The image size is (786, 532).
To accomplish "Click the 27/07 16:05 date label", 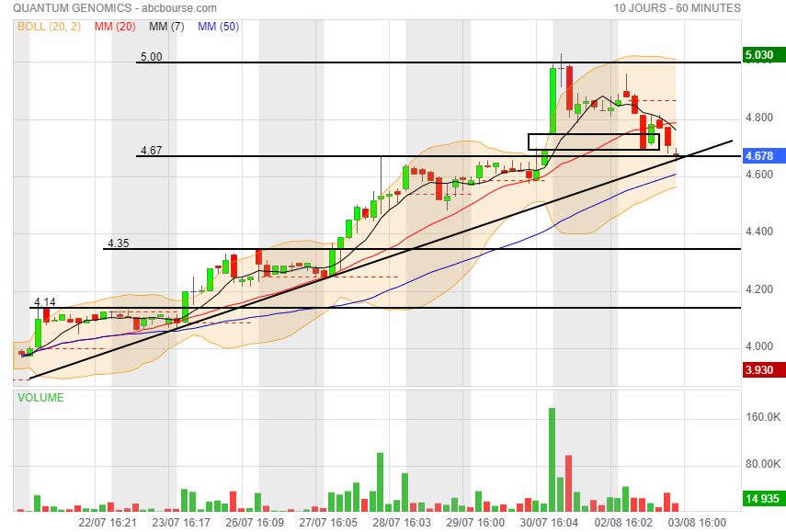I will click(328, 523).
